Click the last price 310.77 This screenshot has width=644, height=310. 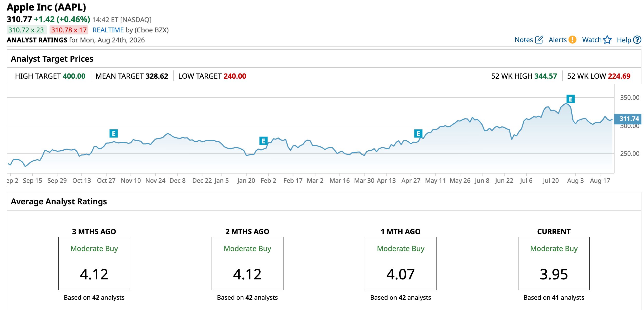(x=19, y=20)
